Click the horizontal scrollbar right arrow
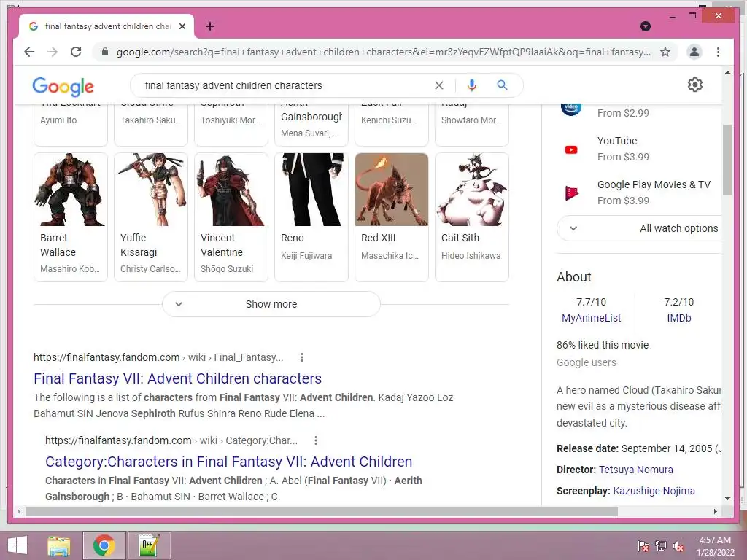 pos(715,511)
